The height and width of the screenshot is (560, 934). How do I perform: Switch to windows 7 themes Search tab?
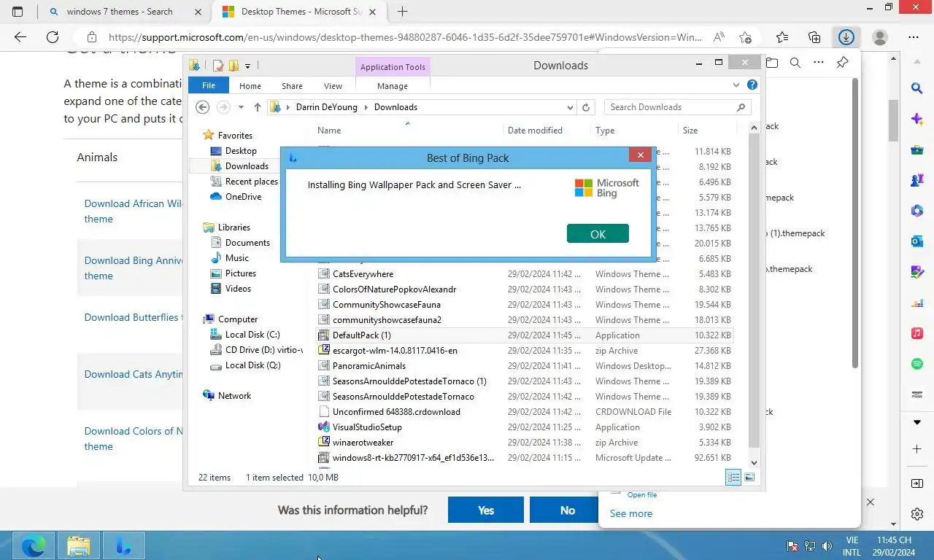120,12
